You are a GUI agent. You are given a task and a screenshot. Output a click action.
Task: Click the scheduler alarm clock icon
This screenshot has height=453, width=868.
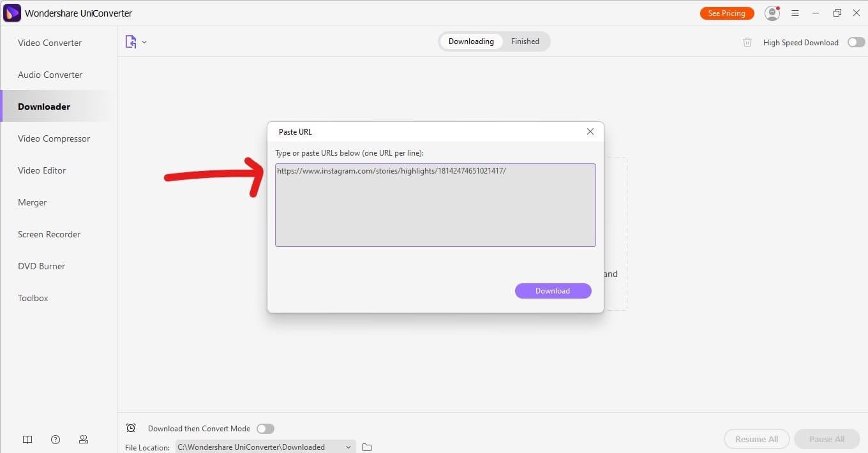tap(131, 428)
